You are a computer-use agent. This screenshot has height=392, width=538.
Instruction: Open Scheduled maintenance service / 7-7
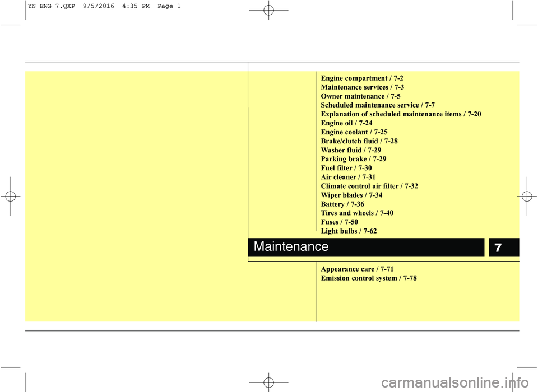[378, 105]
